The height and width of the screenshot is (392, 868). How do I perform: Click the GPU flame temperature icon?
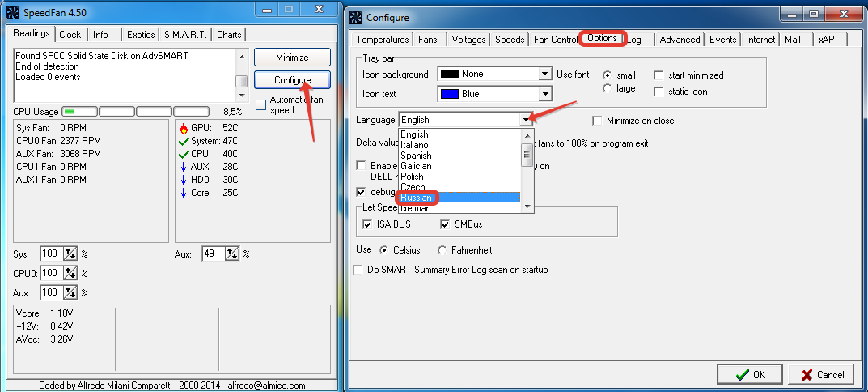click(x=184, y=128)
